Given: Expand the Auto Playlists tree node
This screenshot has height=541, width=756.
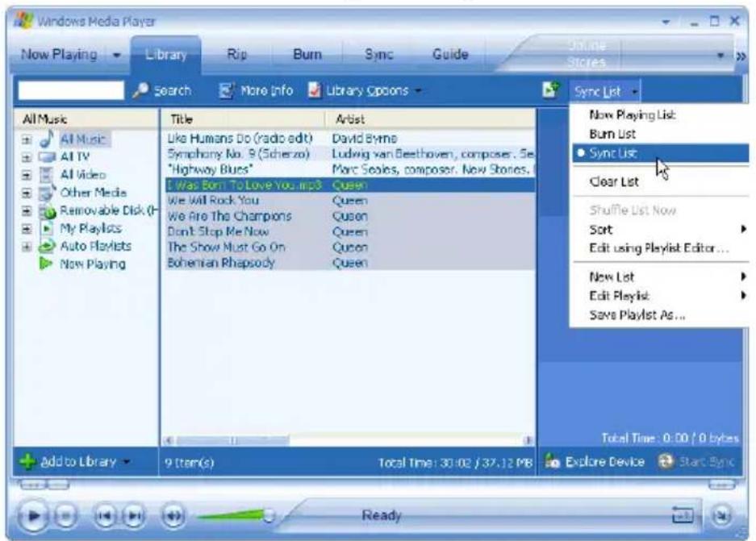Looking at the screenshot, I should pyautogui.click(x=27, y=247).
